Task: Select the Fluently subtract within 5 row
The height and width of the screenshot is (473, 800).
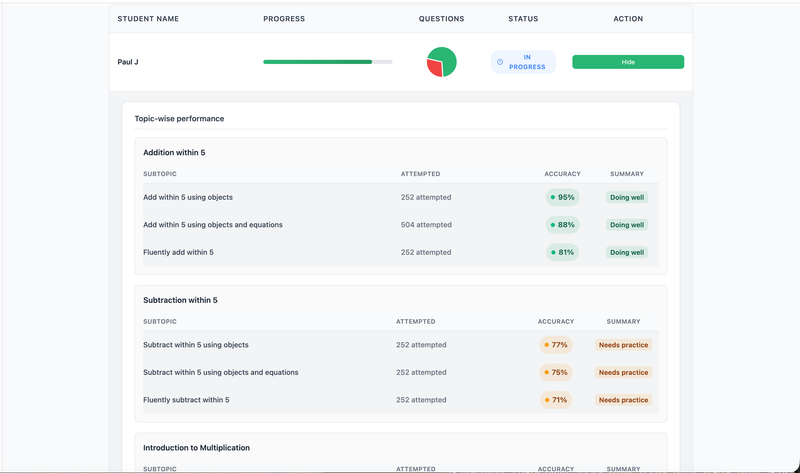Action: pos(401,400)
